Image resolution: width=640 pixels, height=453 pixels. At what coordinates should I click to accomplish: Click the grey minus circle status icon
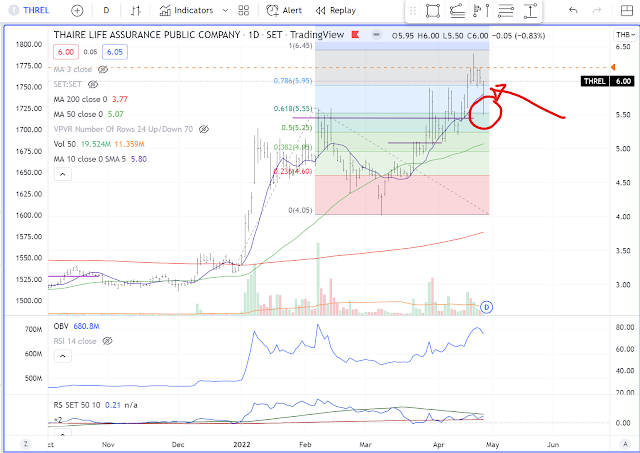376,35
